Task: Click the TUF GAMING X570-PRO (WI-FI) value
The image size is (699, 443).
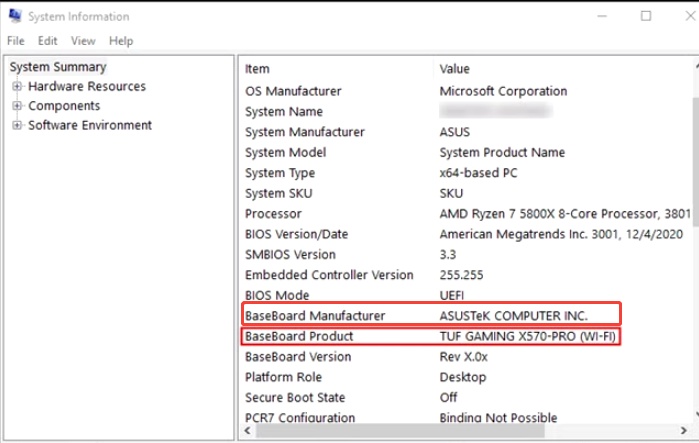Action: 527,336
